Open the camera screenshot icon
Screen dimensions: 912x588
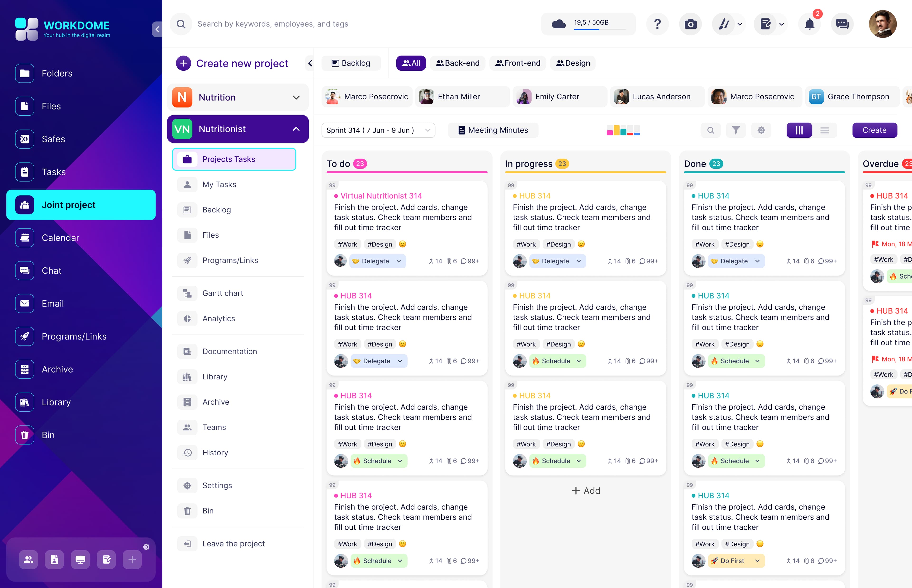[690, 24]
